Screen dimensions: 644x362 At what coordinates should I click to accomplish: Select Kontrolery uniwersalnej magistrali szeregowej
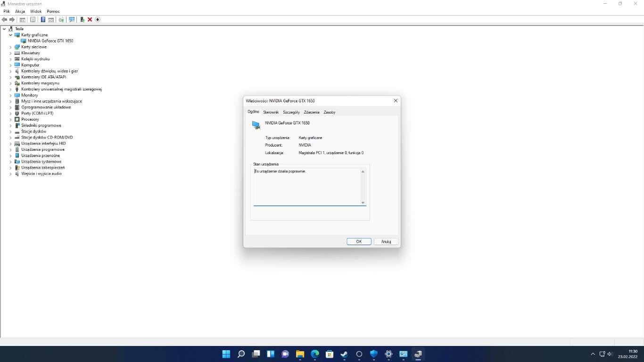coord(62,89)
